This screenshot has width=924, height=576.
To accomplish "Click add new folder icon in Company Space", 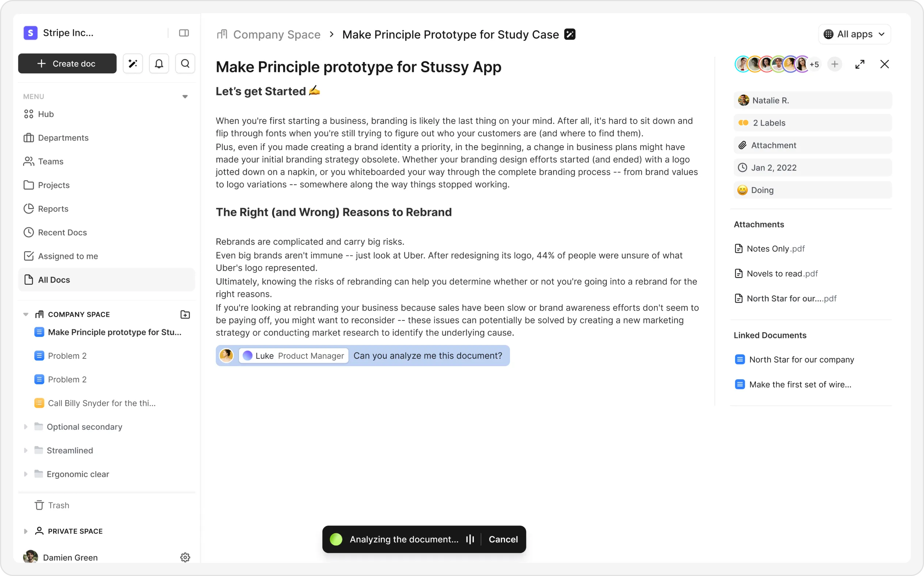I will point(185,315).
